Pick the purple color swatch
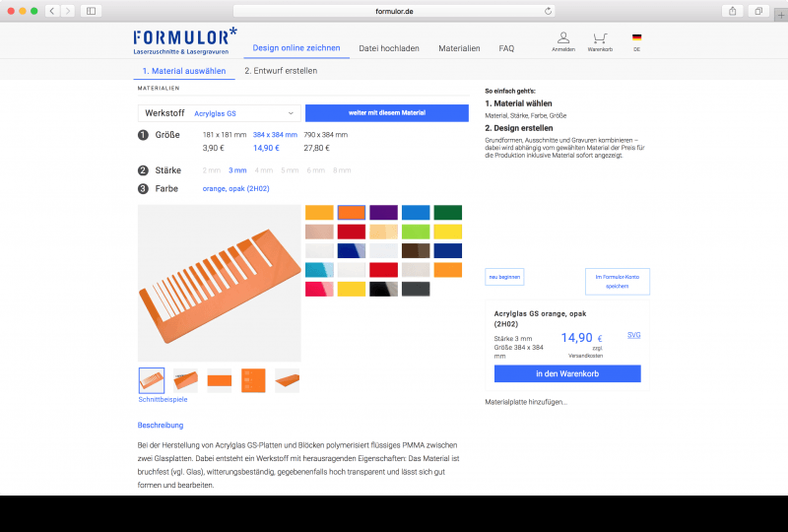Screen dimensions: 788x532 click(383, 212)
